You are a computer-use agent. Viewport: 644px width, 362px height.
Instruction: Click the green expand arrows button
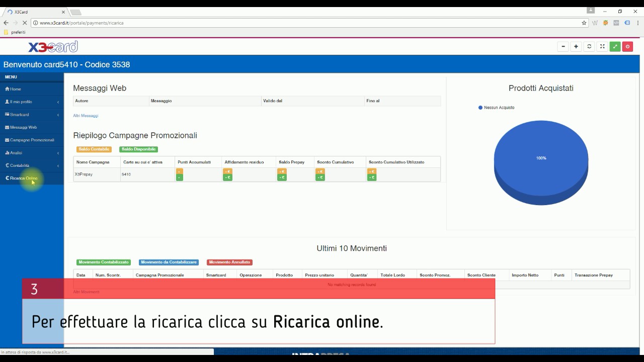click(615, 47)
